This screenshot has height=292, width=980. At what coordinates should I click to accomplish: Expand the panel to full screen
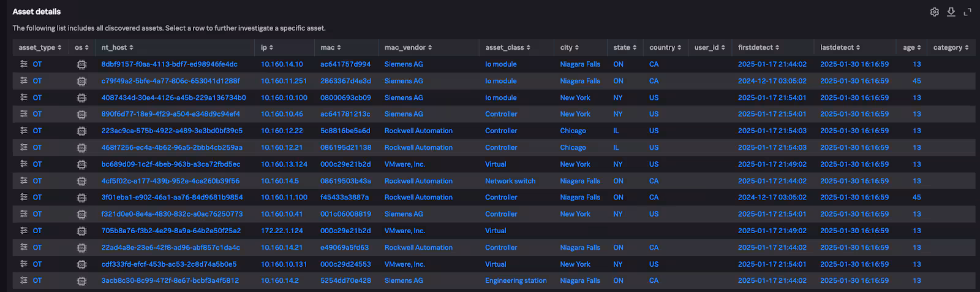click(968, 12)
